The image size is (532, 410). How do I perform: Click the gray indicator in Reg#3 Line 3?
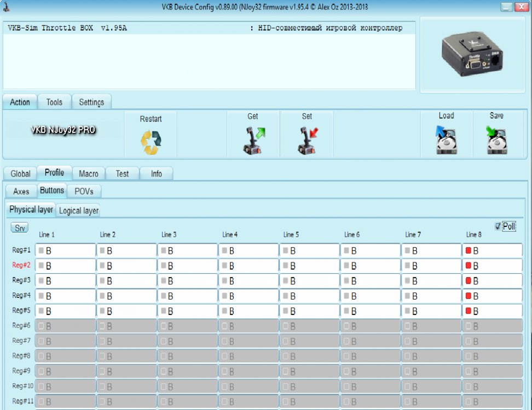[163, 280]
